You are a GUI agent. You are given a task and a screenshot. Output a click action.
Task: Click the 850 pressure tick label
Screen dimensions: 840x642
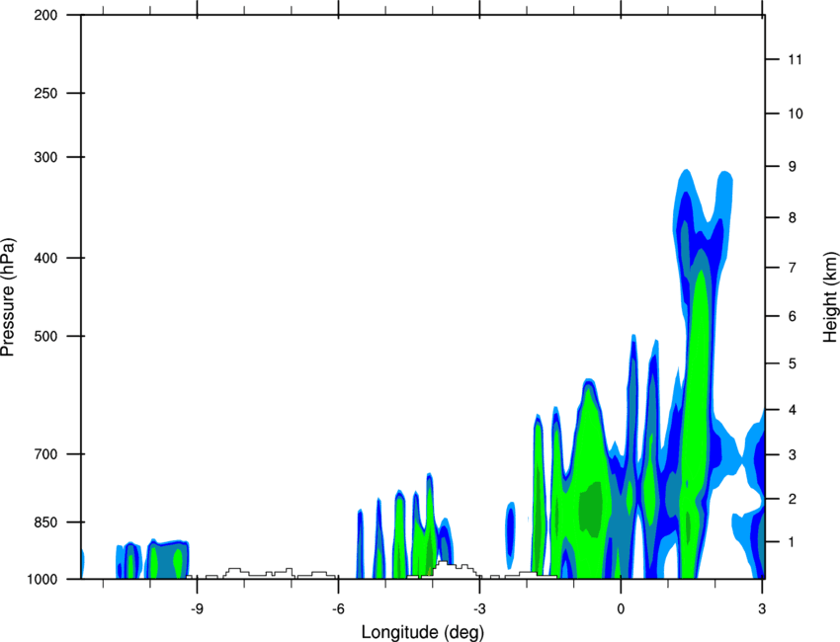click(x=45, y=522)
